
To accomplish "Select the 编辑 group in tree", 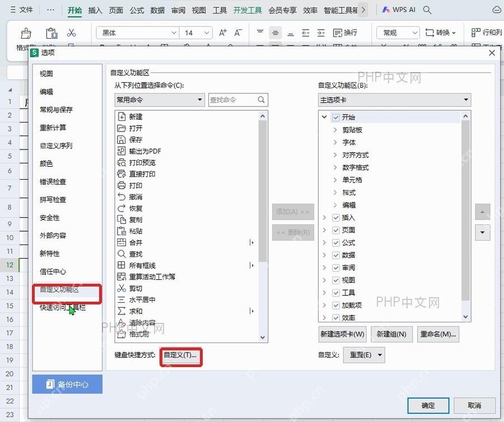I will 349,205.
